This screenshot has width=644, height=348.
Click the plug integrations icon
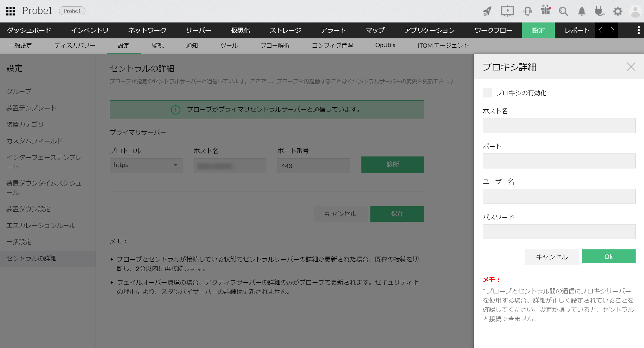[599, 11]
